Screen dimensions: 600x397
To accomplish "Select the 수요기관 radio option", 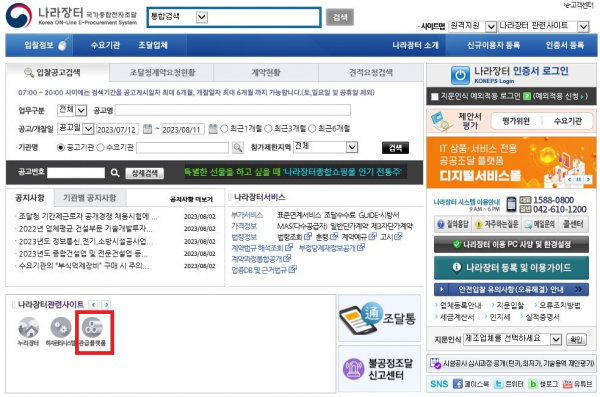I will click(100, 147).
